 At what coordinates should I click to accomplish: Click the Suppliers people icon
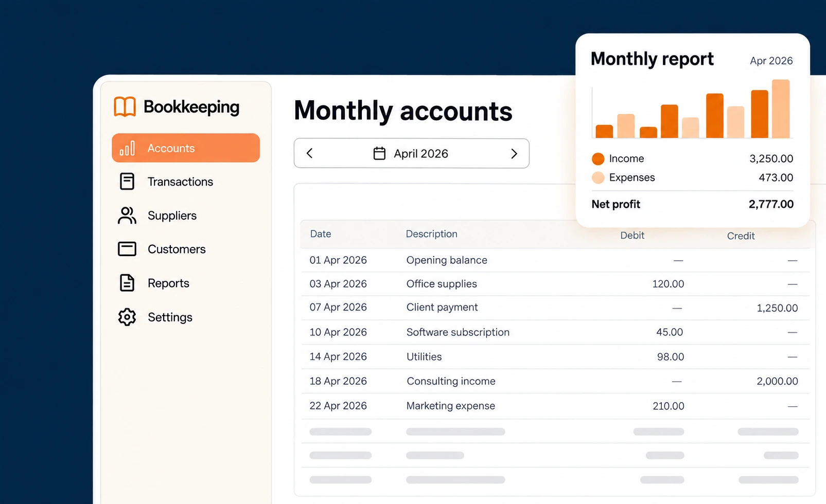tap(127, 215)
